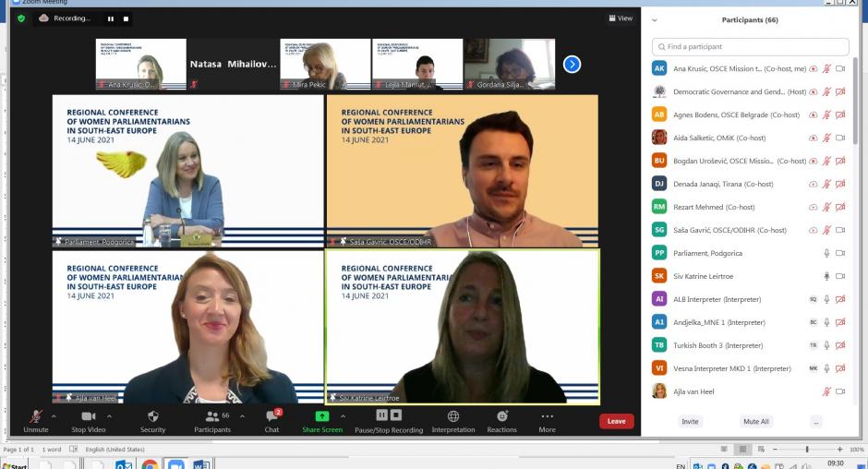Click Word zoom slider in status bar
The width and height of the screenshot is (868, 469).
pos(807,449)
